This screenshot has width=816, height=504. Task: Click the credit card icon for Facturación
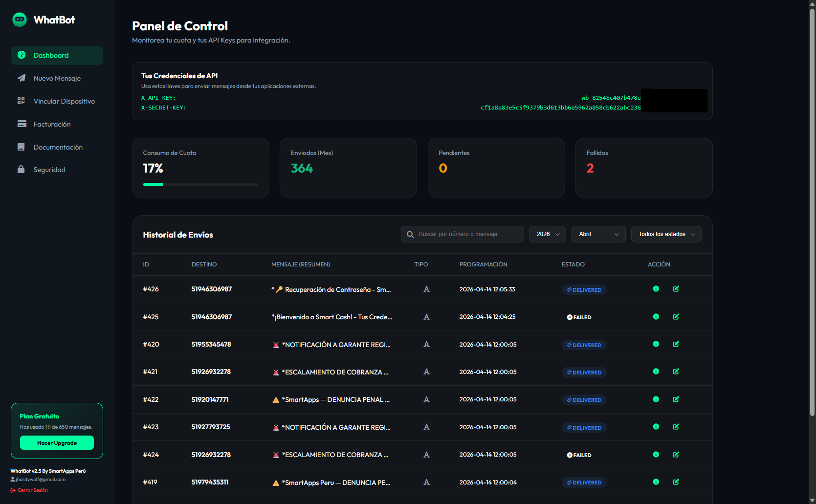coord(22,124)
